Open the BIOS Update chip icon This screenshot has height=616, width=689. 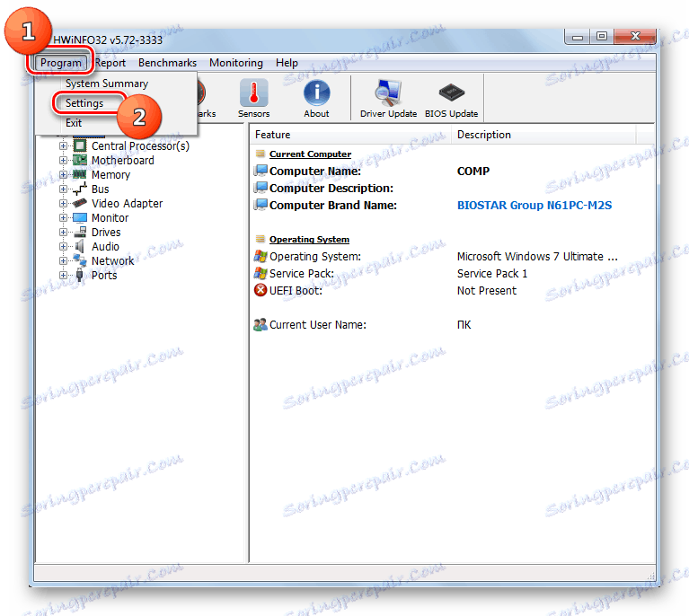(451, 92)
